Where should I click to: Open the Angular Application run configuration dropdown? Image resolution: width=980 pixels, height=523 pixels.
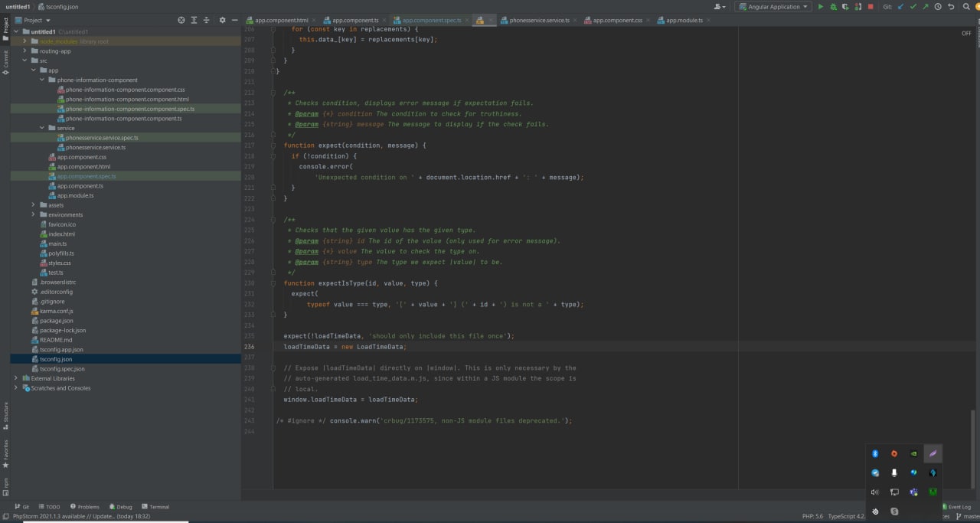coord(773,7)
